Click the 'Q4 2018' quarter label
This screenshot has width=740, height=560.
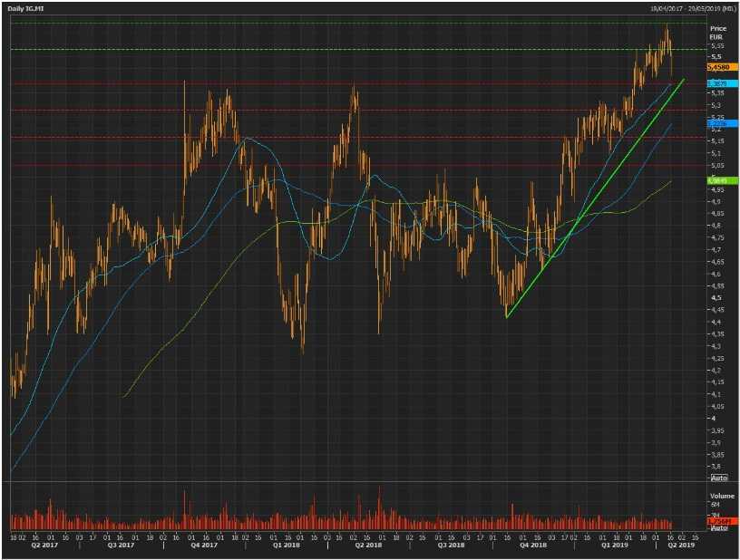coord(533,546)
